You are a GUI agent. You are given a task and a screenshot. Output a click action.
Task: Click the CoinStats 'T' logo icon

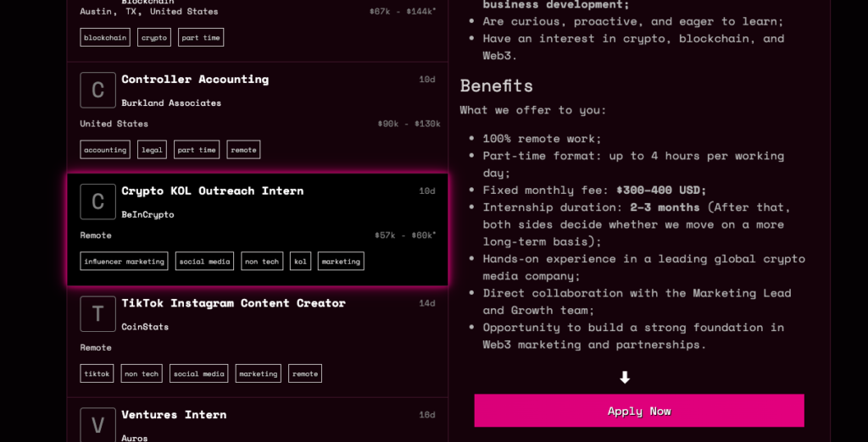(x=97, y=313)
